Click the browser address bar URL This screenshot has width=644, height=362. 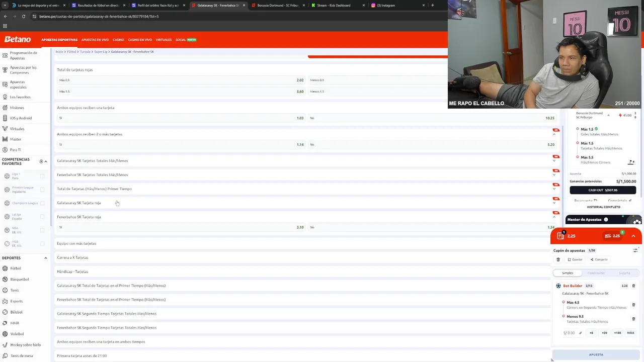tap(99, 16)
